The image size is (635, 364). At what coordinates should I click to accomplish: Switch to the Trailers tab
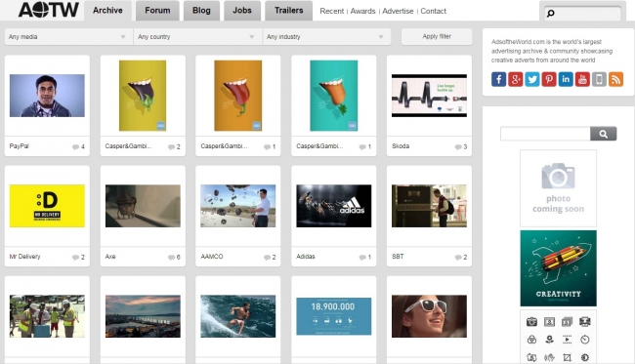pyautogui.click(x=289, y=11)
